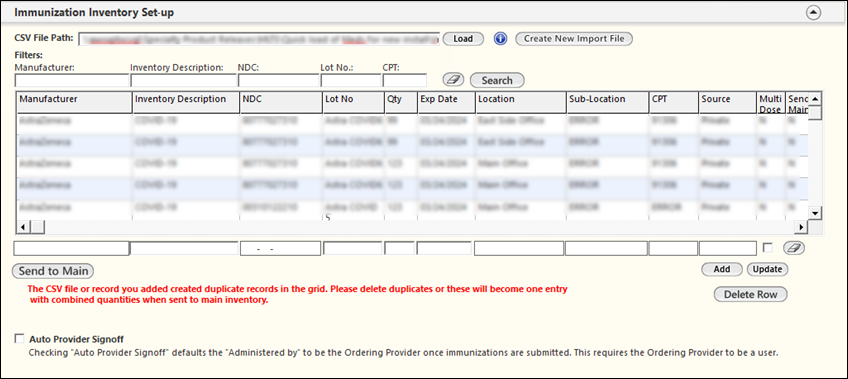Viewport: 848px width, 379px height.
Task: Click the Exp Date entry field below grid
Action: click(x=444, y=248)
